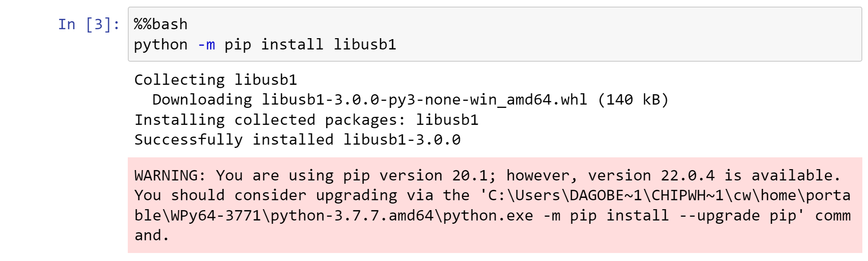Click the -m flag in code cell

[206, 44]
